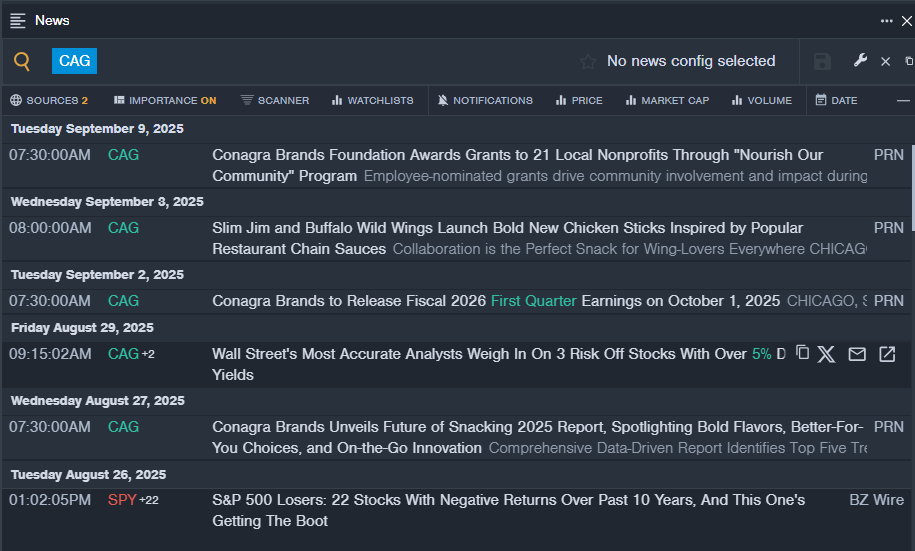Collapse the filter bar with the dash icon

903,100
